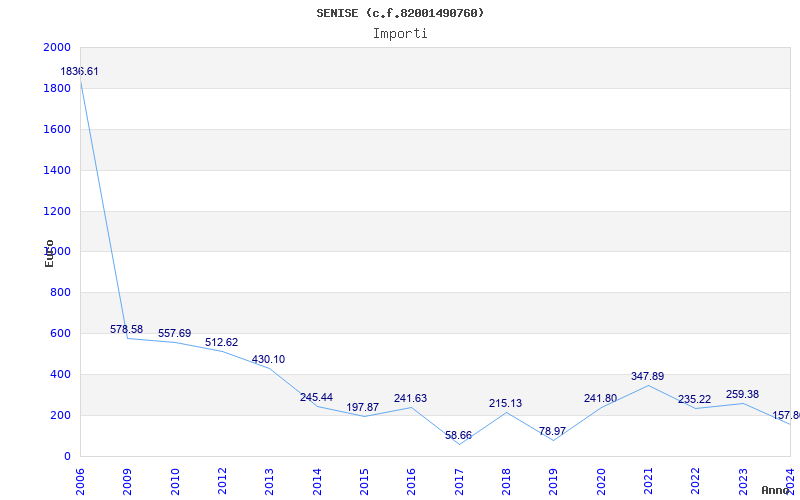Select the 259.38 data label

click(x=742, y=394)
